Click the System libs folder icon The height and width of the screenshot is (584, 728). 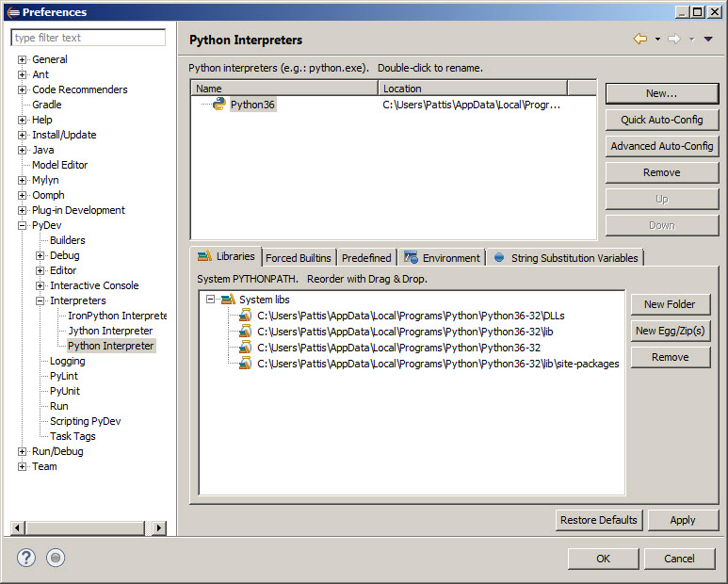pyautogui.click(x=227, y=300)
